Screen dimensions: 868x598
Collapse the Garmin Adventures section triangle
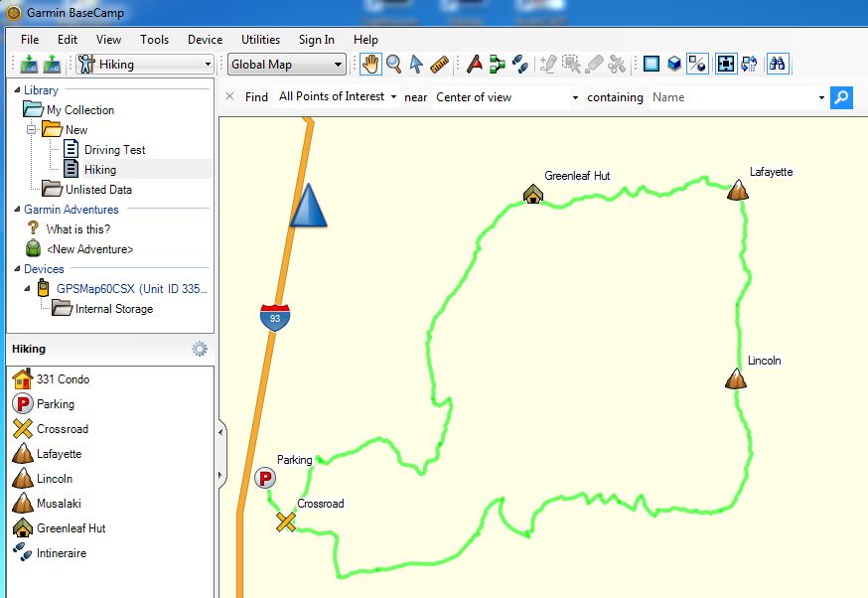pos(17,209)
